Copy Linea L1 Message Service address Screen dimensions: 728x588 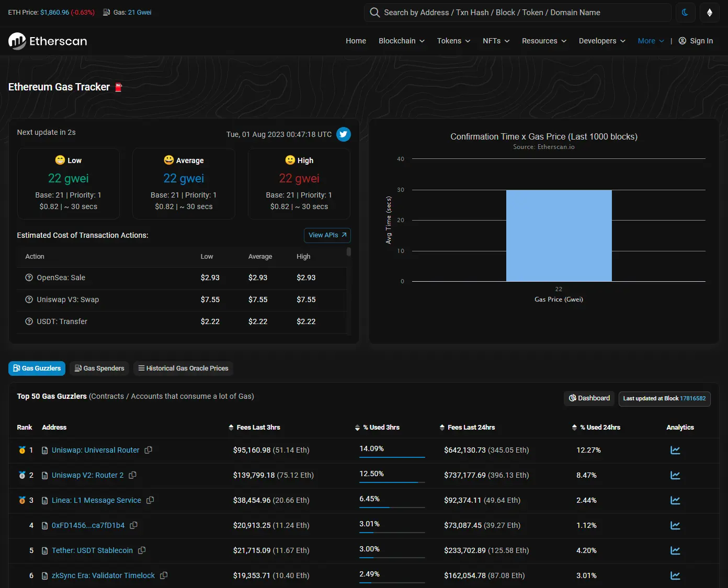click(150, 500)
